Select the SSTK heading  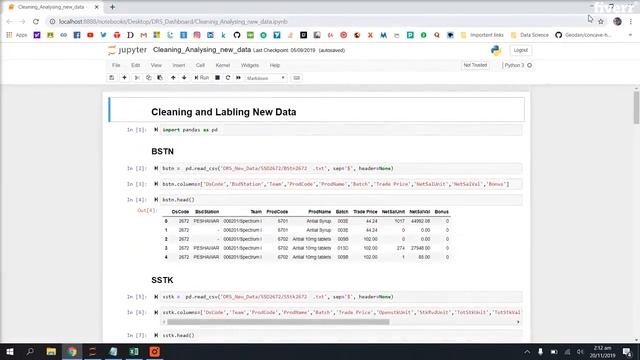click(x=162, y=280)
